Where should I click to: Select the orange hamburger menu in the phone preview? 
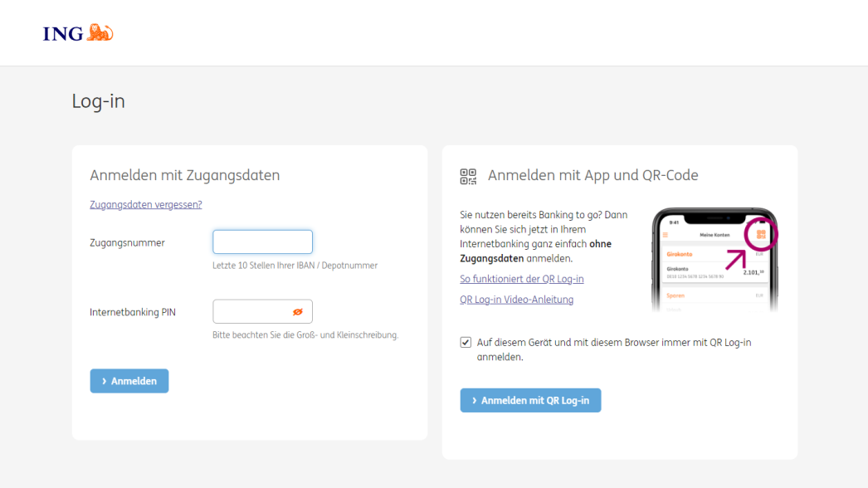pyautogui.click(x=665, y=235)
